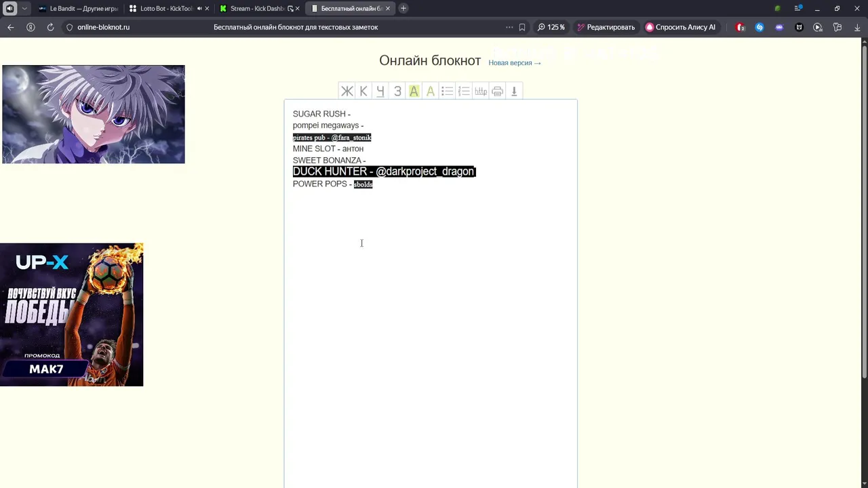Viewport: 868px width, 488px height.
Task: Open page options three-dot menu
Action: pyautogui.click(x=509, y=27)
